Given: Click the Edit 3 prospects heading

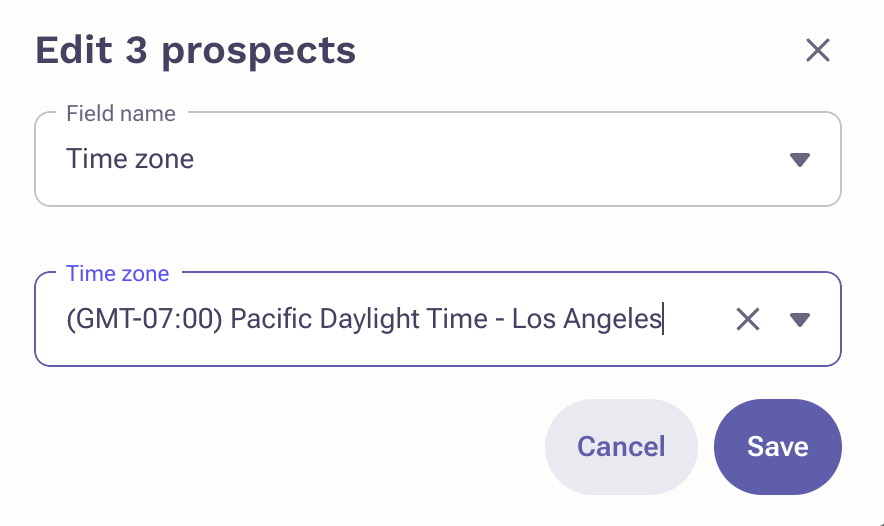Looking at the screenshot, I should click(x=196, y=51).
